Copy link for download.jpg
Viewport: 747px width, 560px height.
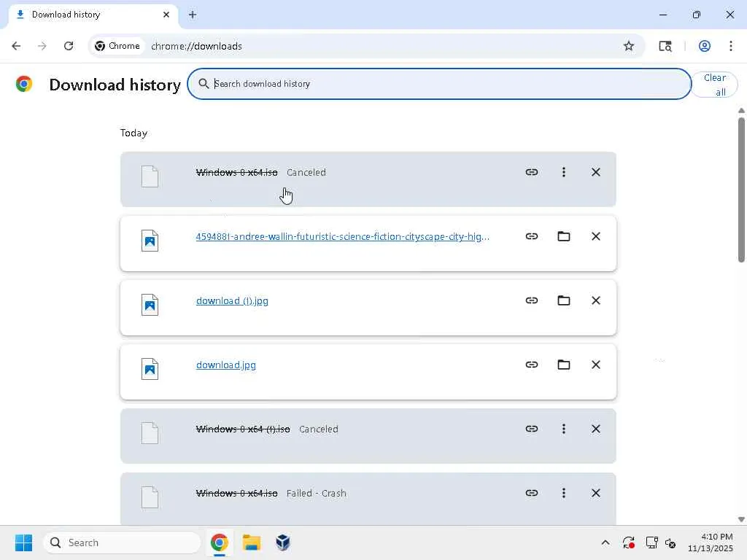(531, 365)
